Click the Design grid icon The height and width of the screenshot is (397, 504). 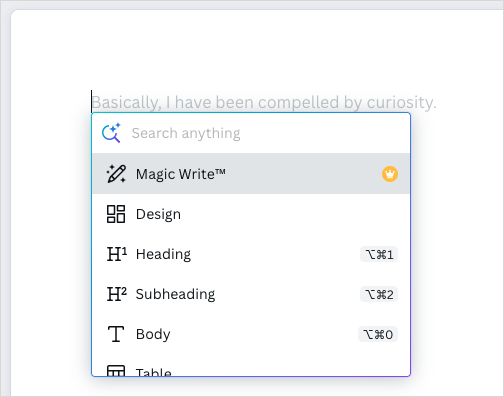pyautogui.click(x=116, y=214)
